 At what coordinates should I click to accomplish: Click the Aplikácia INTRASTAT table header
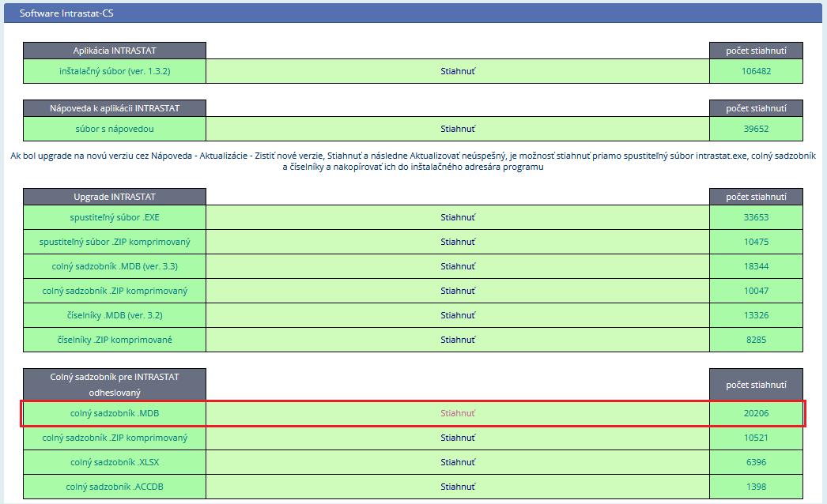(x=115, y=51)
